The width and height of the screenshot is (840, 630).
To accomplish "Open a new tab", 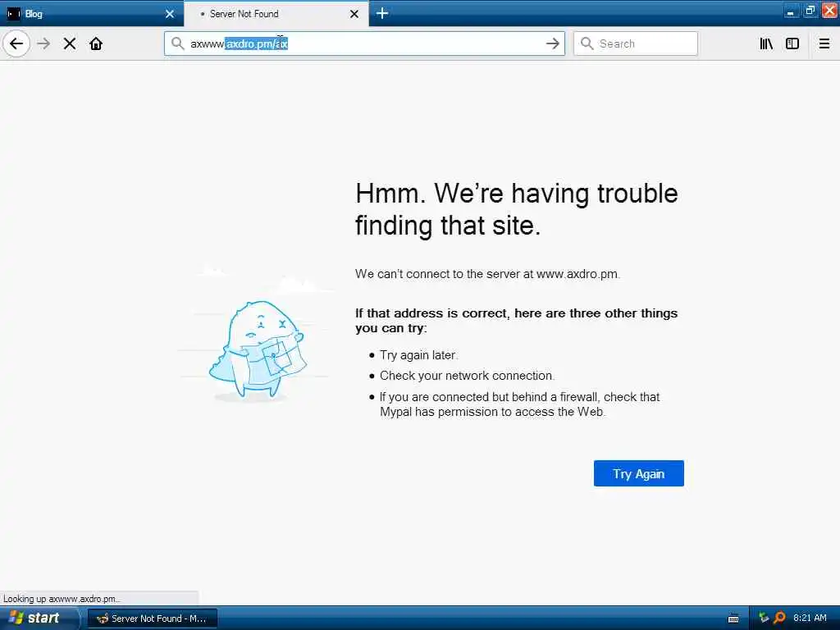I will pyautogui.click(x=382, y=13).
